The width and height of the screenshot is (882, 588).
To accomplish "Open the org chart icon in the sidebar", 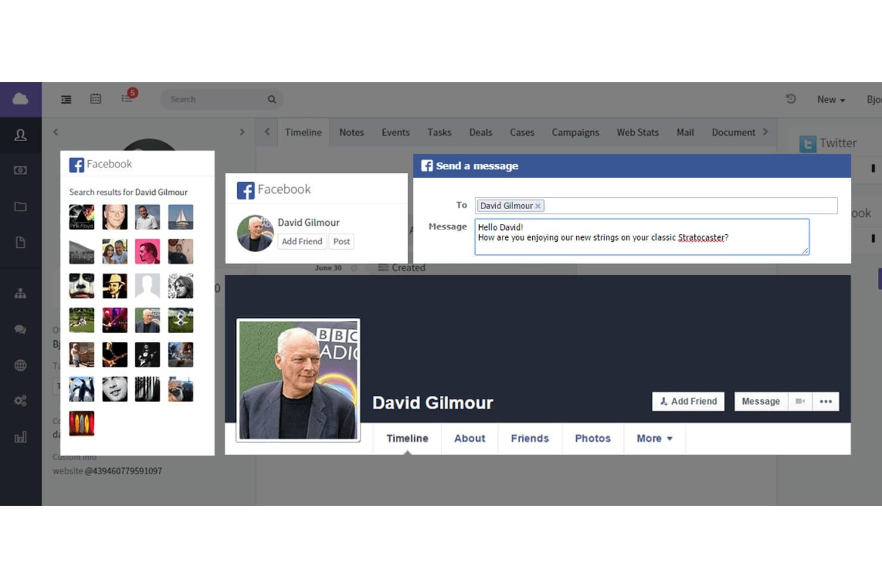I will click(20, 293).
